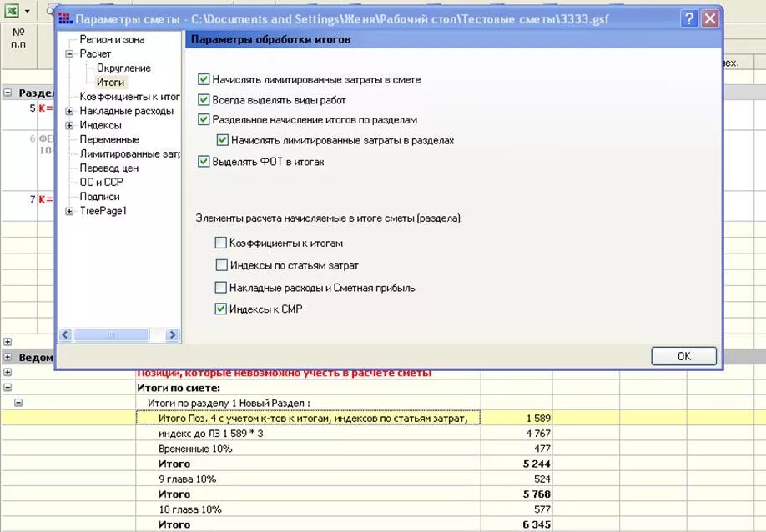Viewport: 766px width, 532px height.
Task: Uncheck Начислять лимитированные затраты в разделах
Action: [x=222, y=141]
